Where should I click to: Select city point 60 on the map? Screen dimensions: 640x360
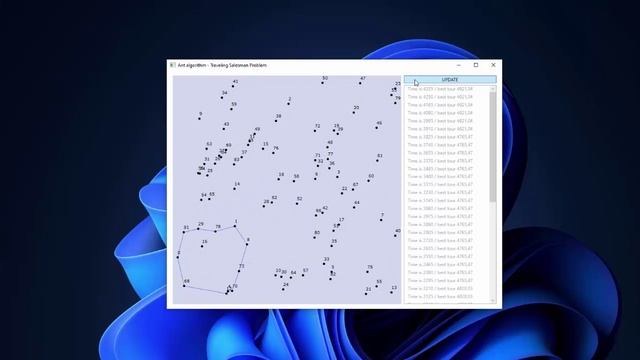tap(369, 181)
